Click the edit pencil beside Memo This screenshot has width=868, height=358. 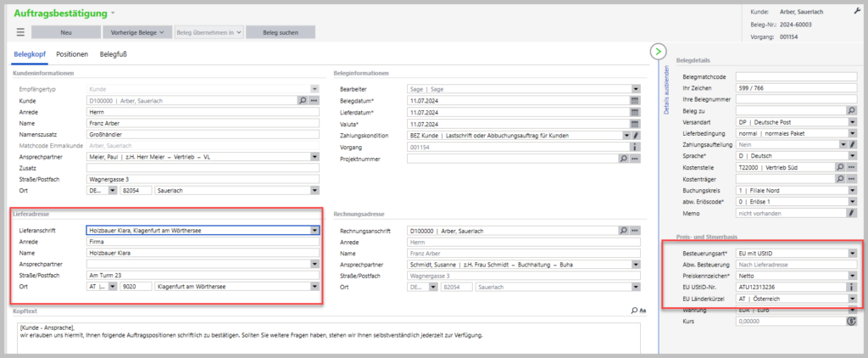(x=853, y=214)
